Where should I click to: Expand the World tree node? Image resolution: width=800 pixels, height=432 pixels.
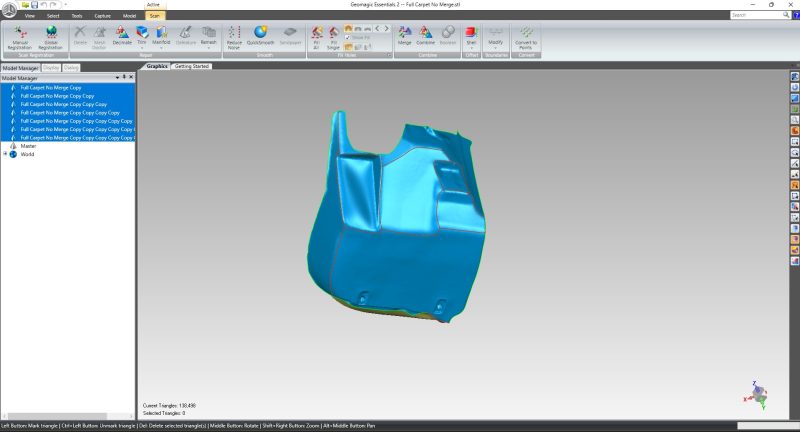(5, 154)
